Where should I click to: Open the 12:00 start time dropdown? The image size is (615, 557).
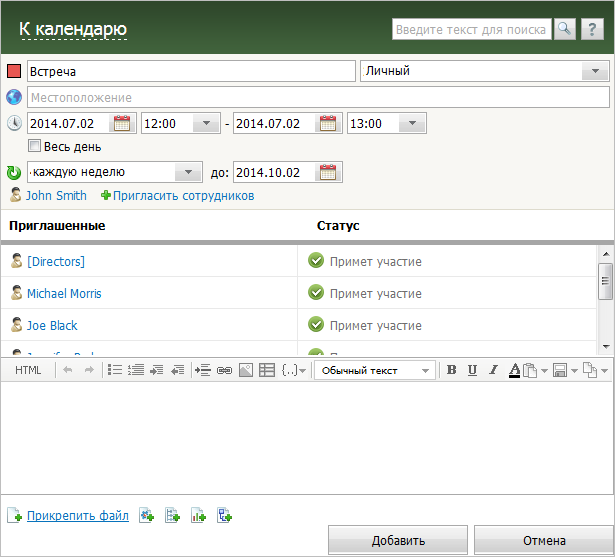(206, 123)
